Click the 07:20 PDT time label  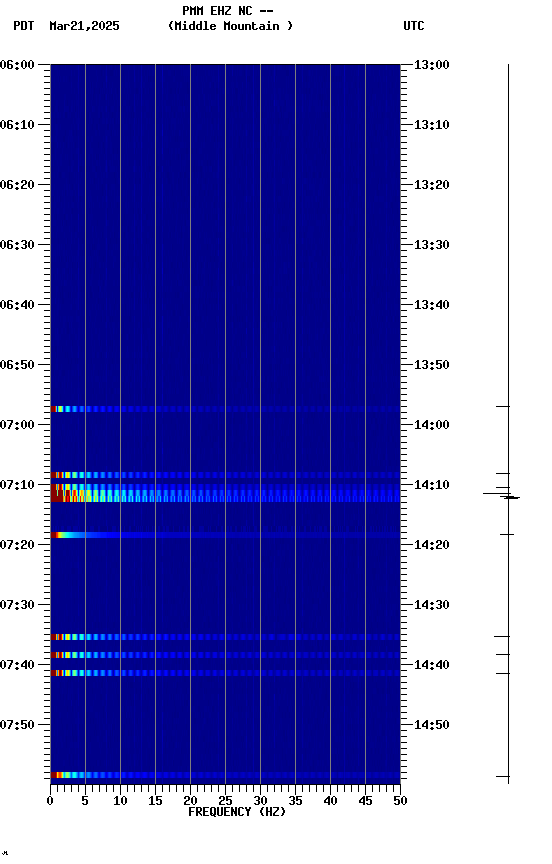point(17,545)
